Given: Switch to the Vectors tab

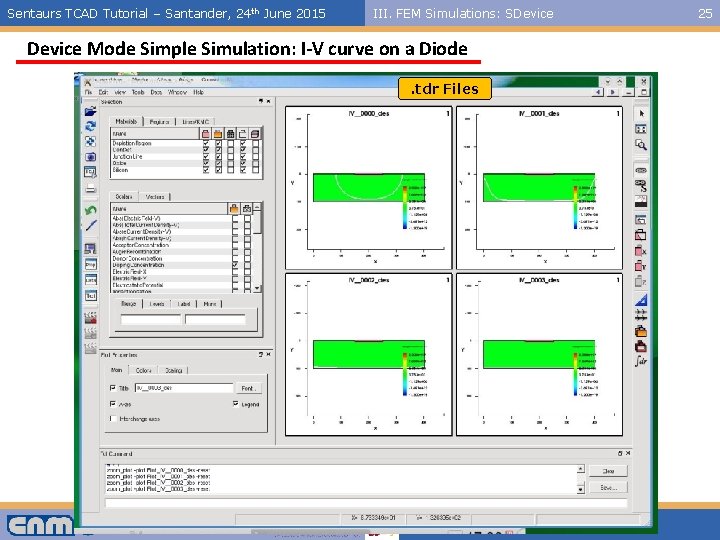Looking at the screenshot, I should tap(155, 197).
